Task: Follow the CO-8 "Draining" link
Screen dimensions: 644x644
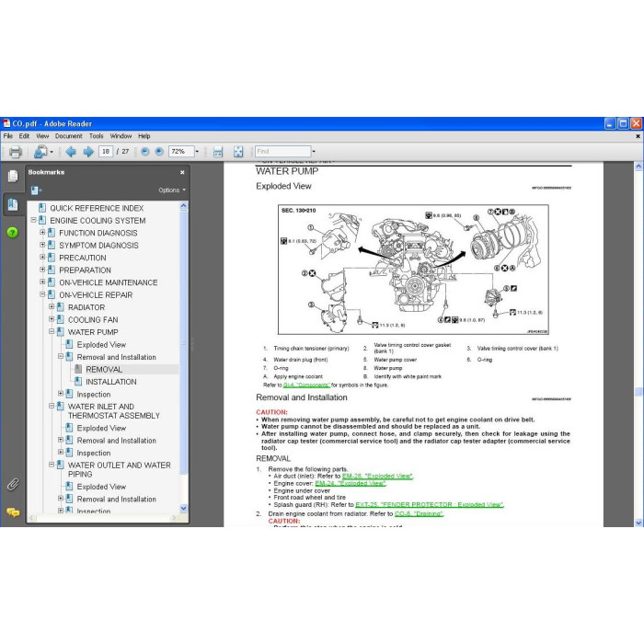Action: (x=419, y=513)
